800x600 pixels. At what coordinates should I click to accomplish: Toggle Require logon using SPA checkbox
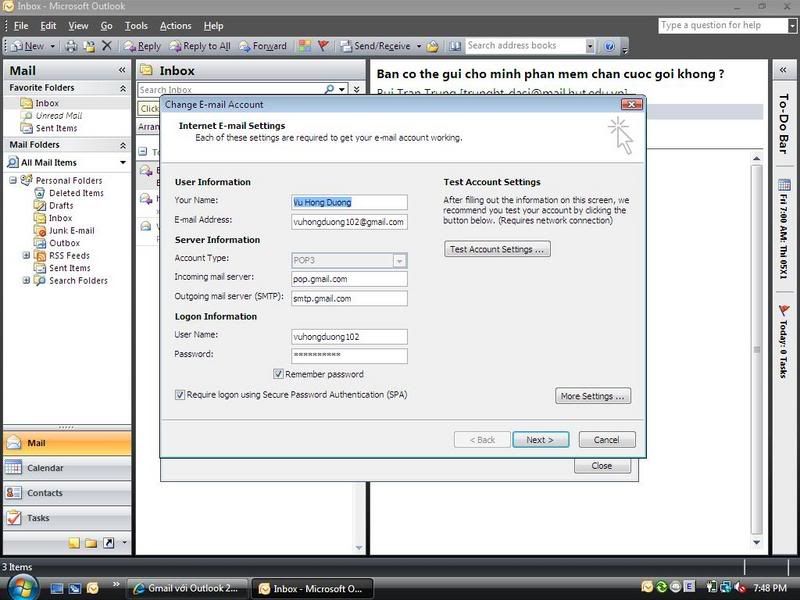(x=180, y=395)
